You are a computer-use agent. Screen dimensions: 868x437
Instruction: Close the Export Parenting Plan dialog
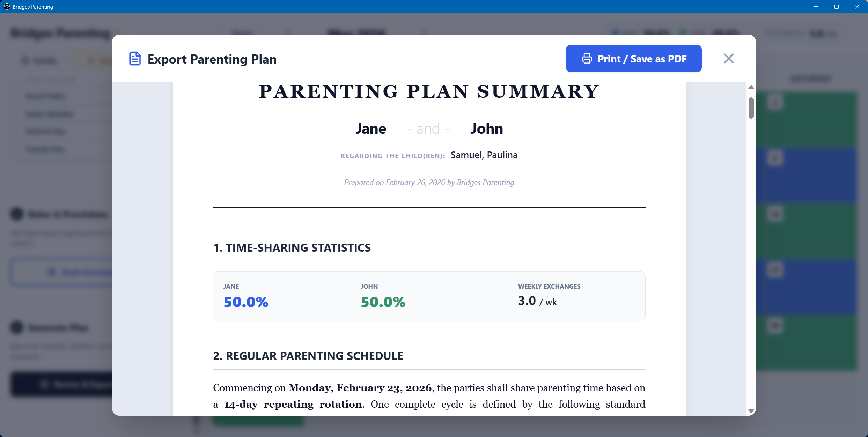pos(729,59)
